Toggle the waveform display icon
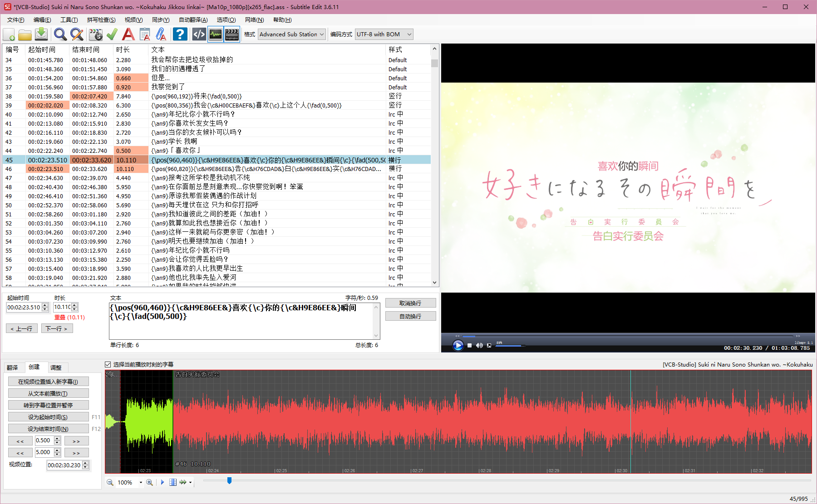The image size is (817, 504). click(x=216, y=34)
